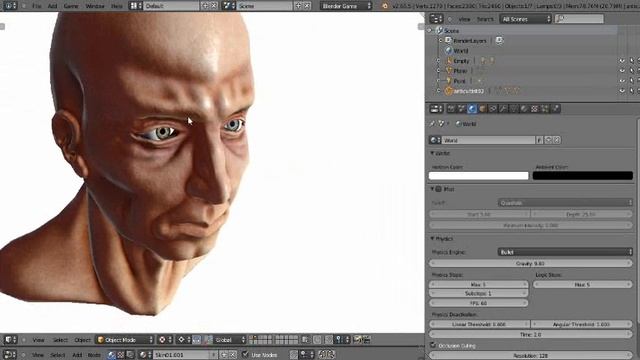The image size is (640, 360).
Task: Open the Outliner editor type selector
Action: 436,19
